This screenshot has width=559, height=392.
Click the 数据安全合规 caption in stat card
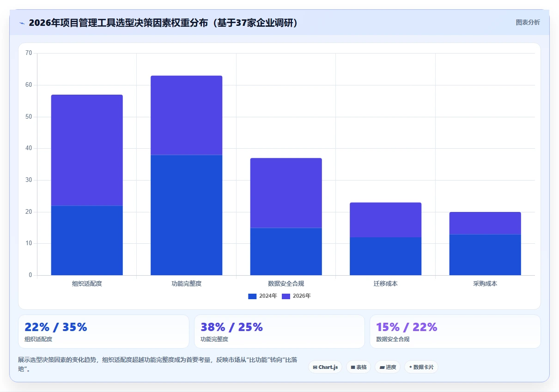pyautogui.click(x=393, y=339)
